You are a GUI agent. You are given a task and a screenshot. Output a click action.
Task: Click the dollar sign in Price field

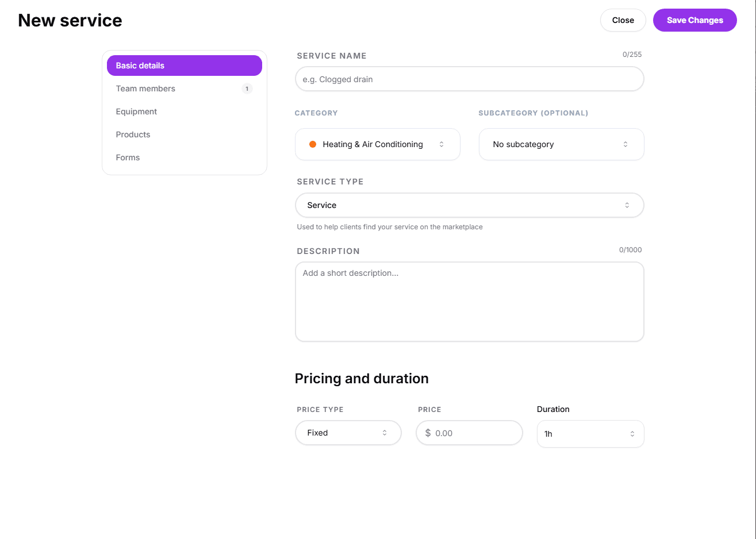428,433
